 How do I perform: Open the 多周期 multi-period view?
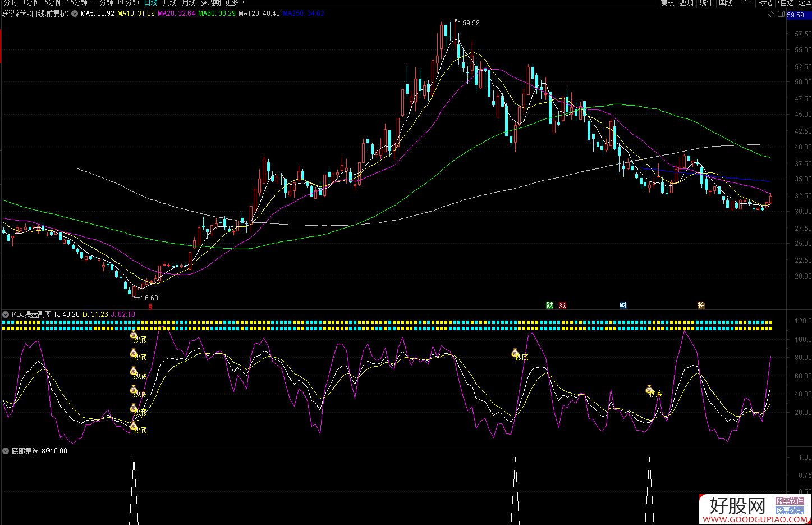[210, 3]
